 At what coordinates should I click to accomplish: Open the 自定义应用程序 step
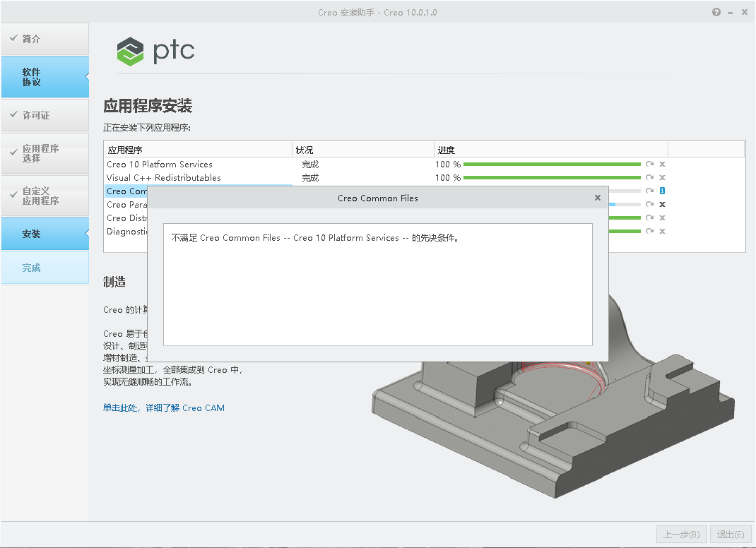[45, 196]
